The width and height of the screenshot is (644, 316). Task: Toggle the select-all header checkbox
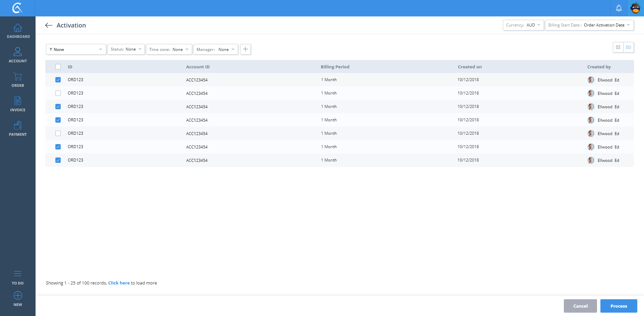tap(58, 67)
